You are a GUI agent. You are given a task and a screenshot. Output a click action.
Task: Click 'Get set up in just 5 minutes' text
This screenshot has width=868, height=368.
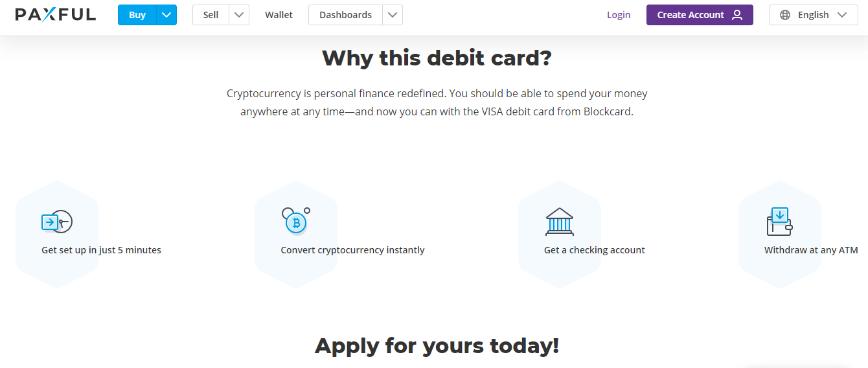(101, 250)
